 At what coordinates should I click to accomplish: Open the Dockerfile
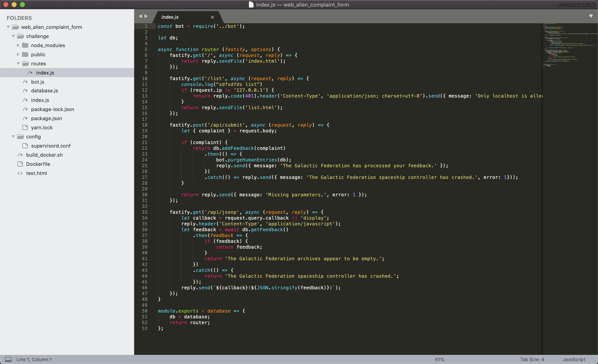click(x=38, y=164)
